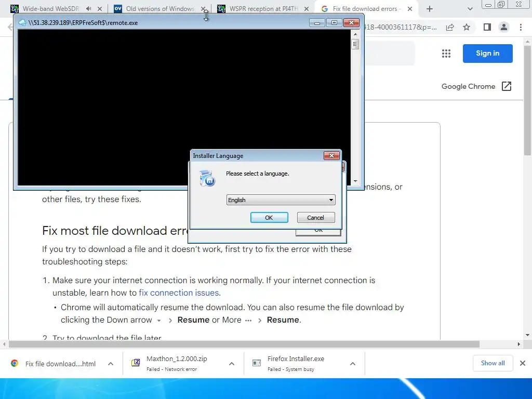Close the Wide-band WebSDR tab
The image size is (532, 399).
coord(100,9)
